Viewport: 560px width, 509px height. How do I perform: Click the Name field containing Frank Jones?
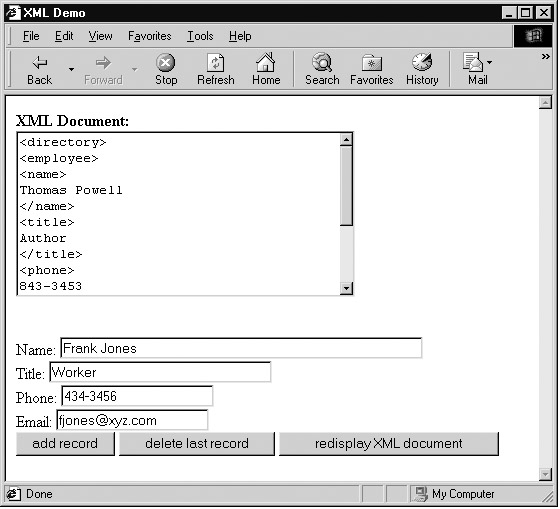241,348
